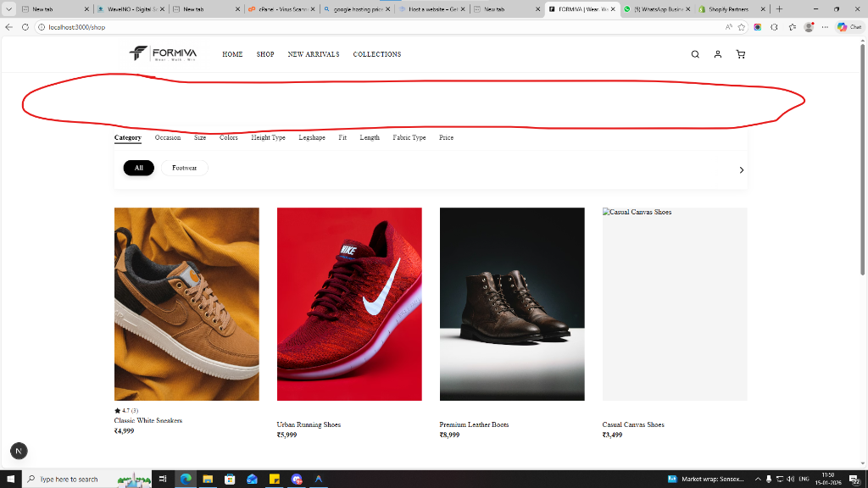Switch to the Occasion filter tab
Image resolution: width=868 pixels, height=488 pixels.
168,137
